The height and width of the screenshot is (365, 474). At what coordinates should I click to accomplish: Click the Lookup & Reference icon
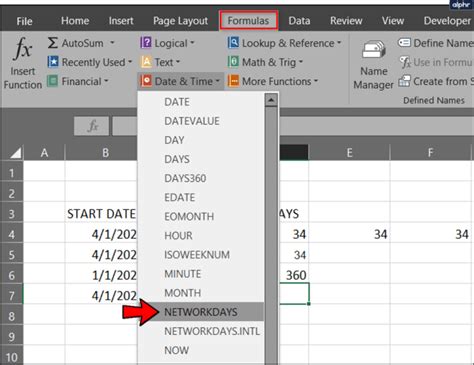coord(233,43)
